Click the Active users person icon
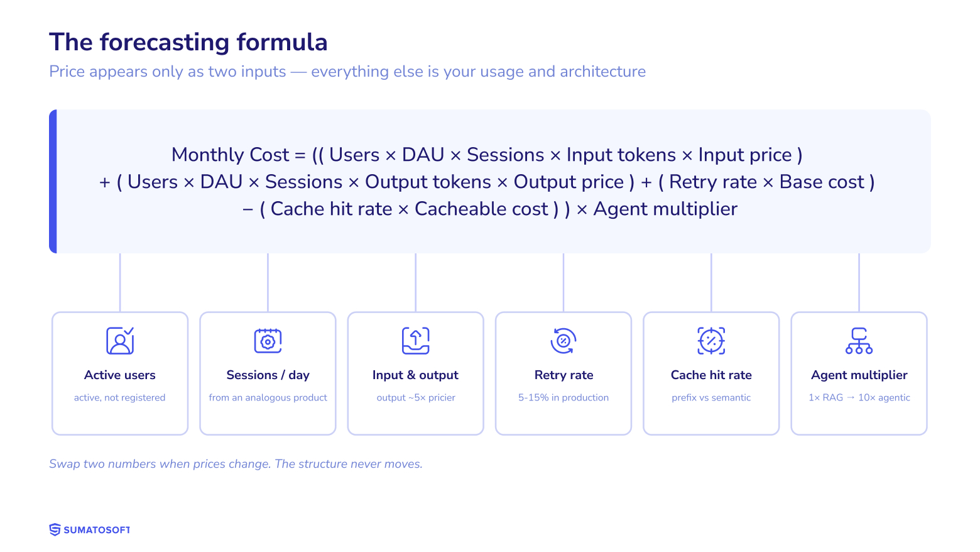 click(x=120, y=341)
